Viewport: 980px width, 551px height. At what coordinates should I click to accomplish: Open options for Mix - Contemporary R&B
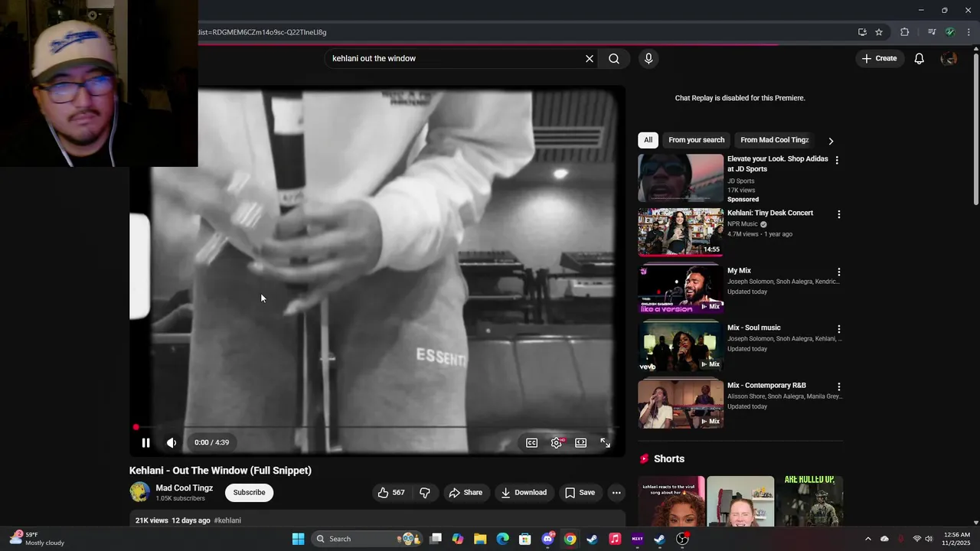tap(838, 386)
